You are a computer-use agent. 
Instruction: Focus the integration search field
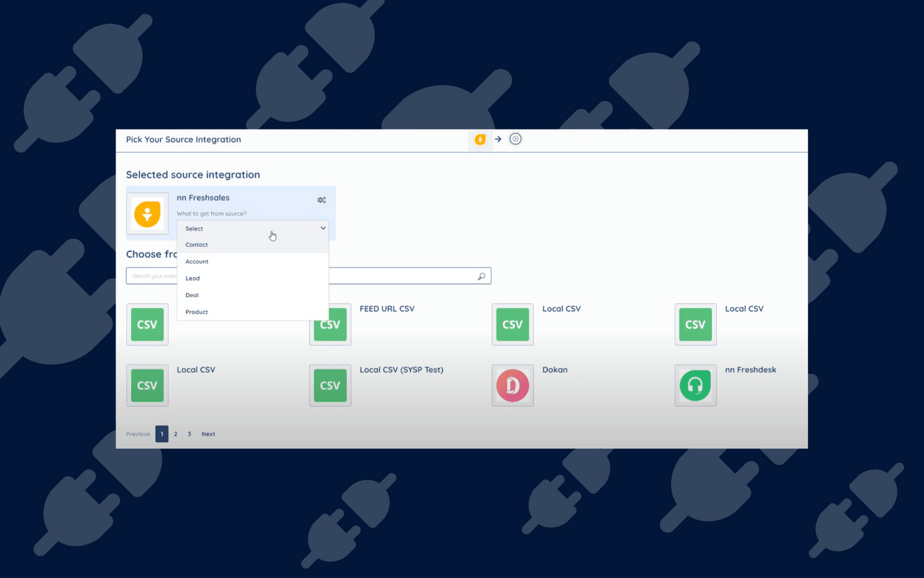(401, 276)
